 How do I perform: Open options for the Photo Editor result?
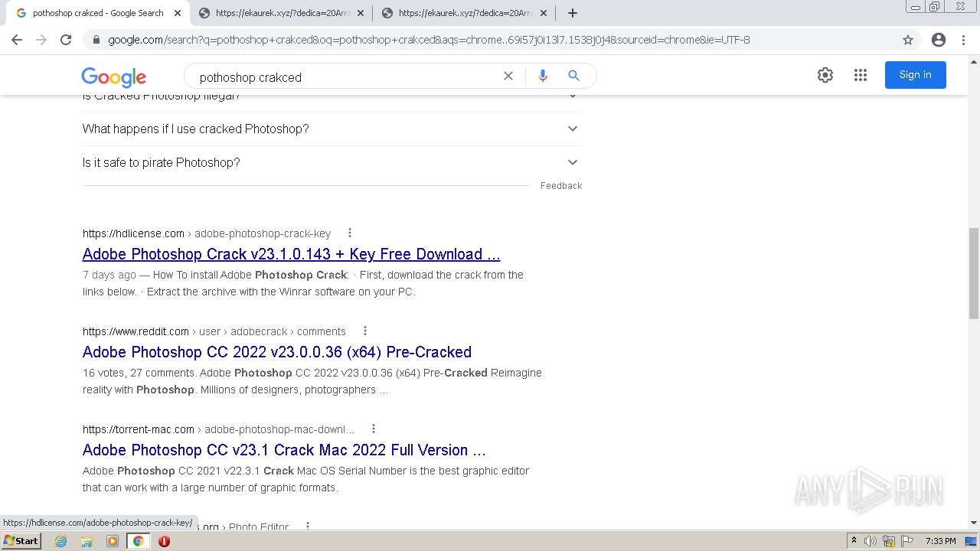click(x=308, y=526)
